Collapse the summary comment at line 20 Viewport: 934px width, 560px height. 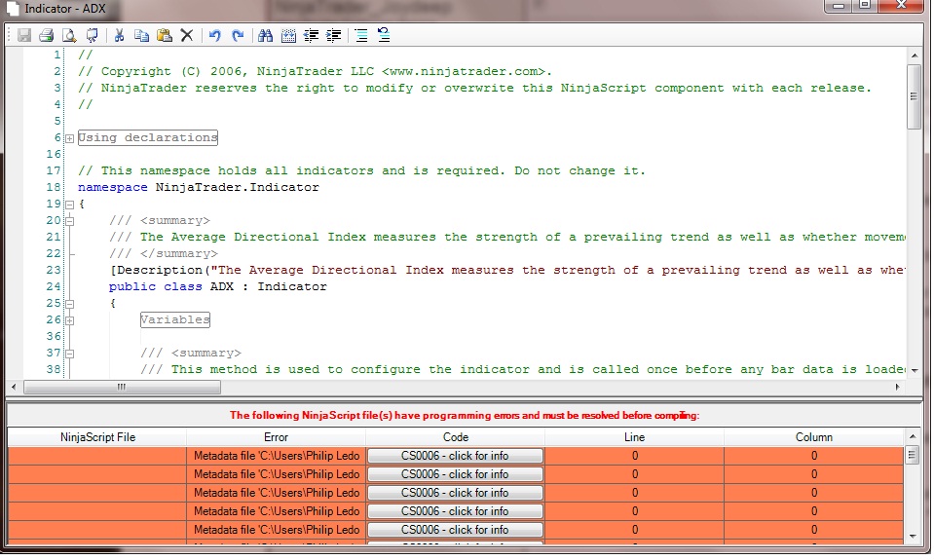point(70,221)
